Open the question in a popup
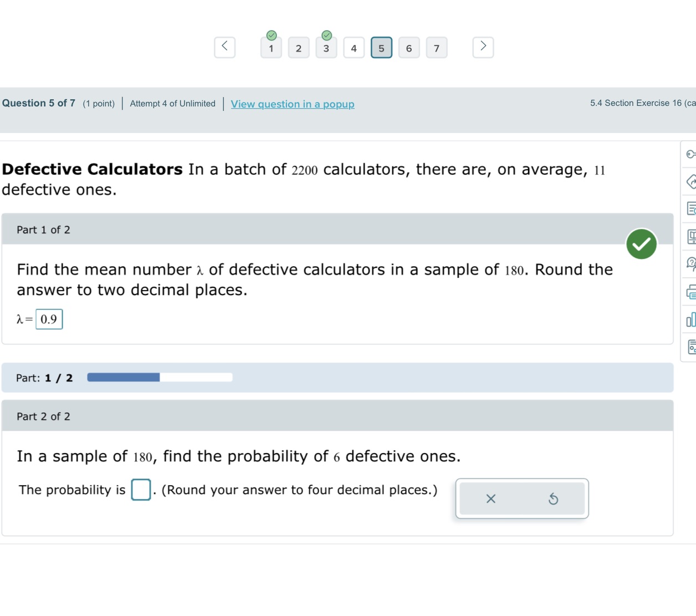Screen dimensions: 696x616 (x=293, y=104)
